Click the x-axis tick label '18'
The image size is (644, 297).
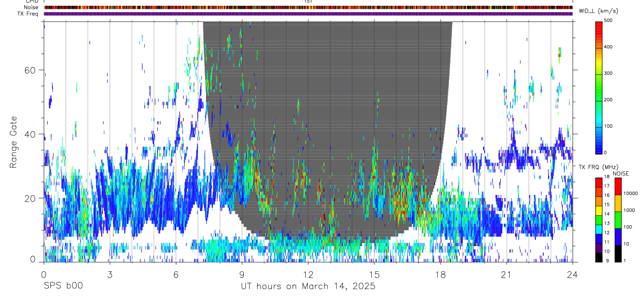pyautogui.click(x=440, y=274)
